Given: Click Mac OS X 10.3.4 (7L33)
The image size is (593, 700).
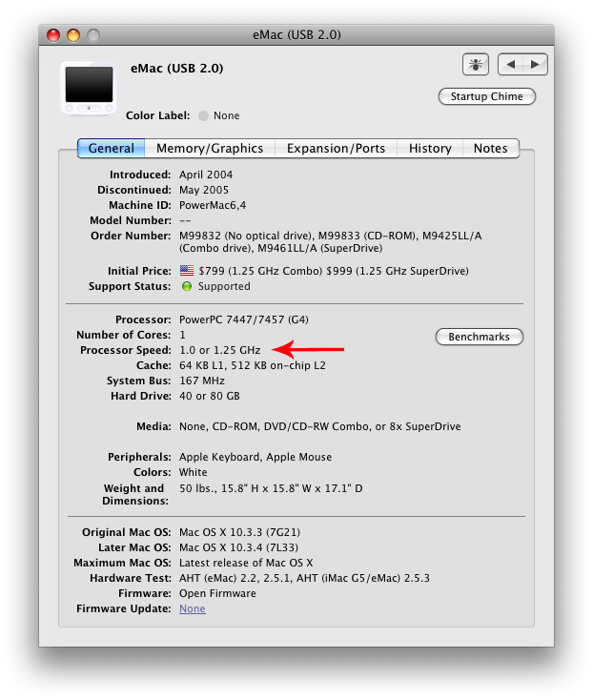Looking at the screenshot, I should coord(238,547).
